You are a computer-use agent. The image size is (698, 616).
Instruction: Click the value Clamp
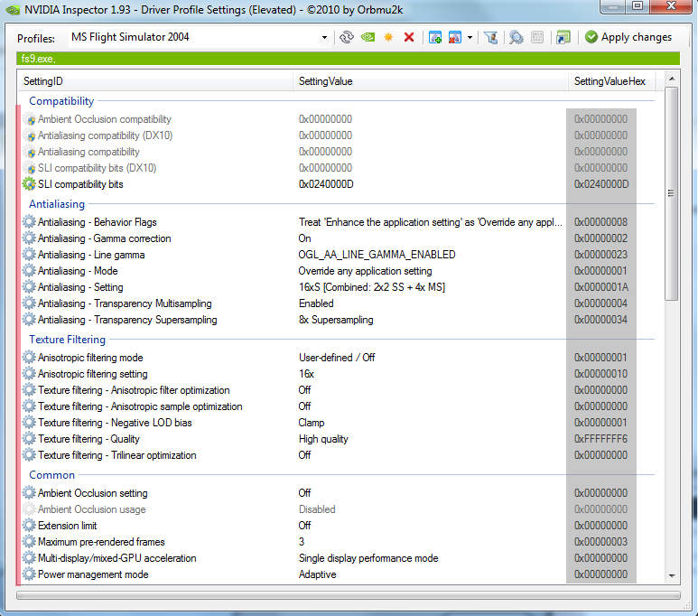[312, 422]
